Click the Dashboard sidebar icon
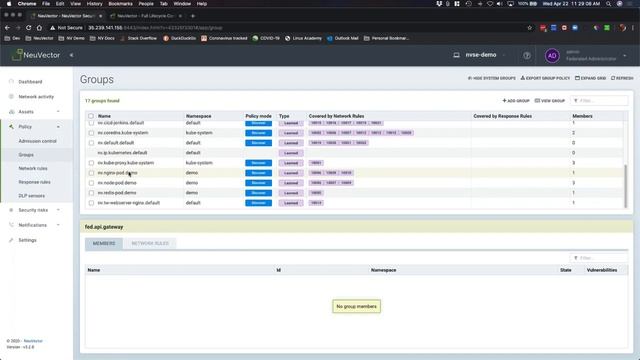Screen dimensions: 640x360 coord(11,82)
